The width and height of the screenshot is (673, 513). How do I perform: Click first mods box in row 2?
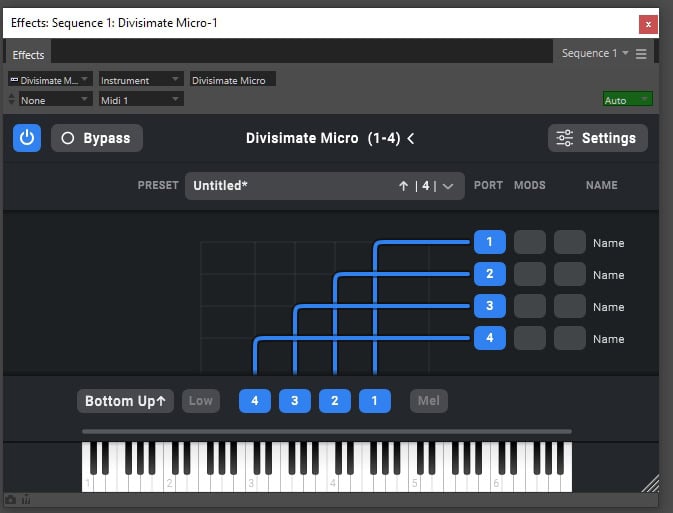tap(530, 273)
